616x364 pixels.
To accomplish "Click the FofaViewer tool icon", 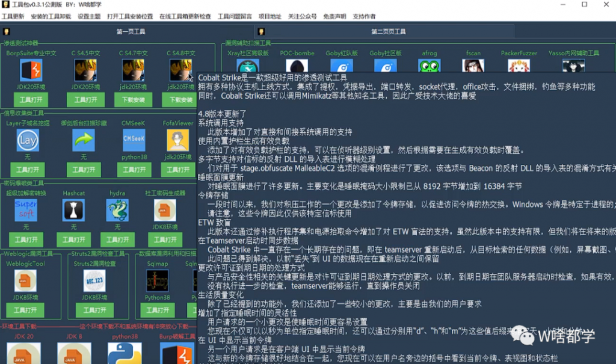I will 178,140.
